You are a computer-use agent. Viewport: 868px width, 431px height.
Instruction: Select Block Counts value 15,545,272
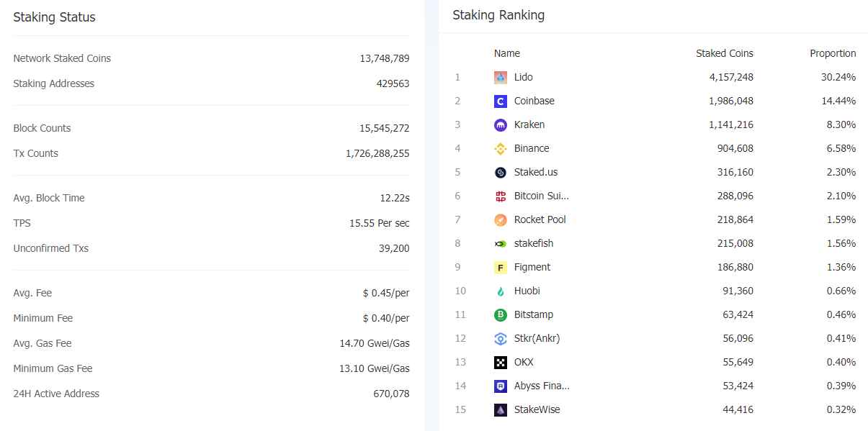385,128
